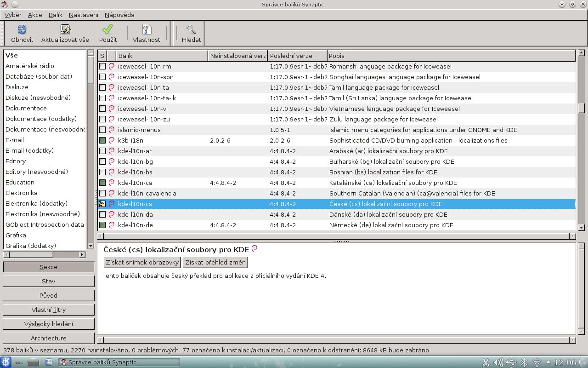Click the Bluetooth tray icon
This screenshot has width=588, height=368.
(523, 362)
